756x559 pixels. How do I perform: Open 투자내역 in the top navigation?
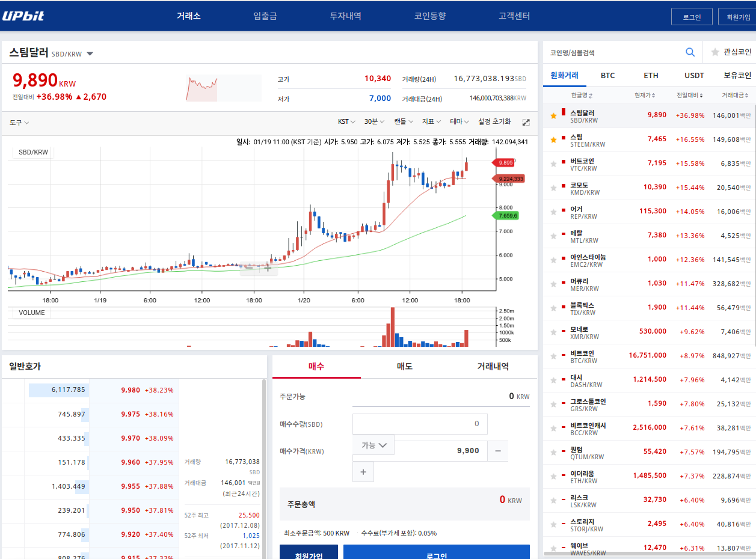pyautogui.click(x=346, y=16)
